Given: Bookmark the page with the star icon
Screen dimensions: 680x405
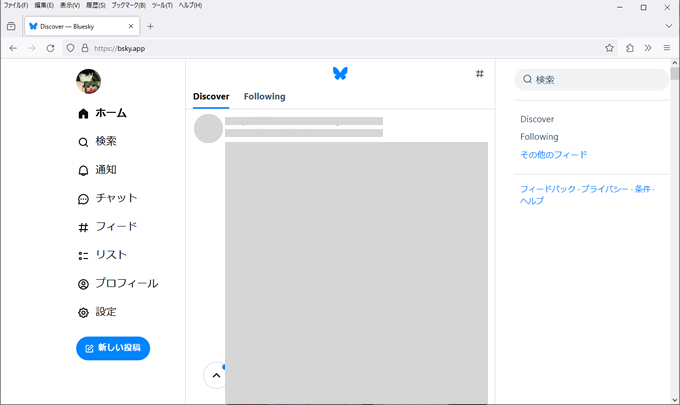Looking at the screenshot, I should click(609, 48).
